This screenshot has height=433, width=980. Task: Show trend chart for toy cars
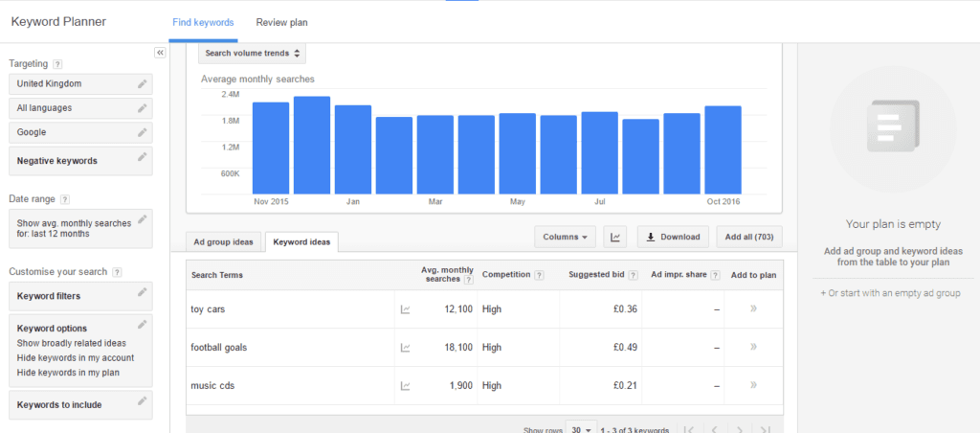coord(405,308)
